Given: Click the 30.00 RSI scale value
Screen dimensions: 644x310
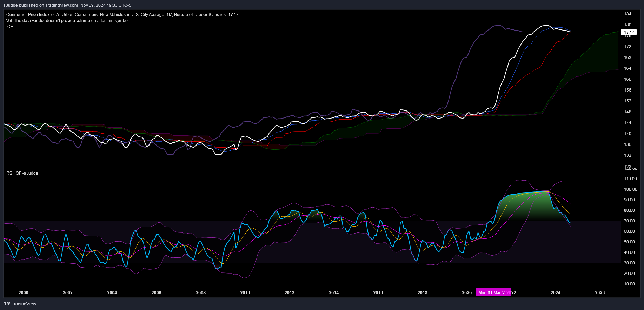Looking at the screenshot, I should [x=629, y=263].
